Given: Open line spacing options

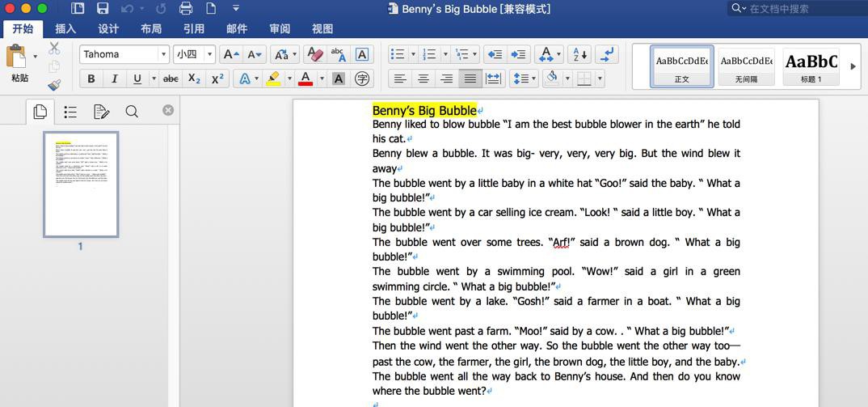Looking at the screenshot, I should click(x=524, y=78).
